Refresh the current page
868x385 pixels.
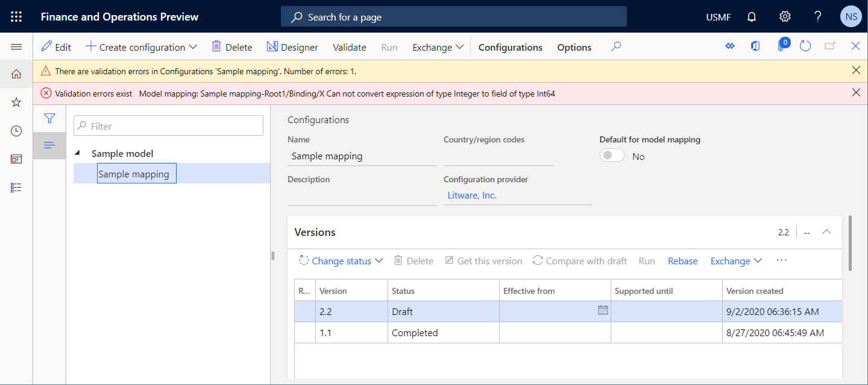[x=805, y=45]
